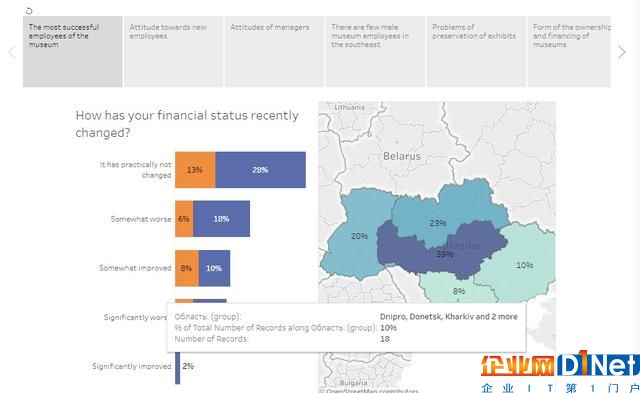Select the orange 13% bar segment
The width and height of the screenshot is (640, 393).
click(x=195, y=170)
